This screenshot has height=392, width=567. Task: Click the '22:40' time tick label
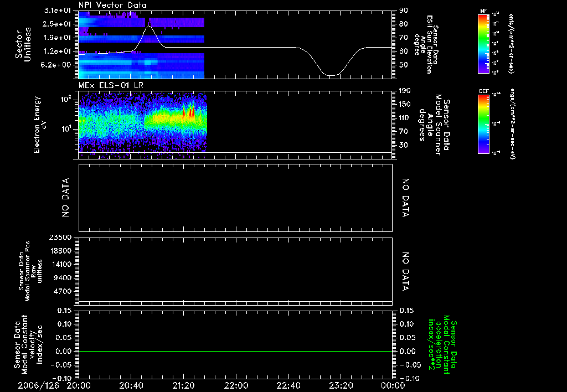[x=288, y=385]
